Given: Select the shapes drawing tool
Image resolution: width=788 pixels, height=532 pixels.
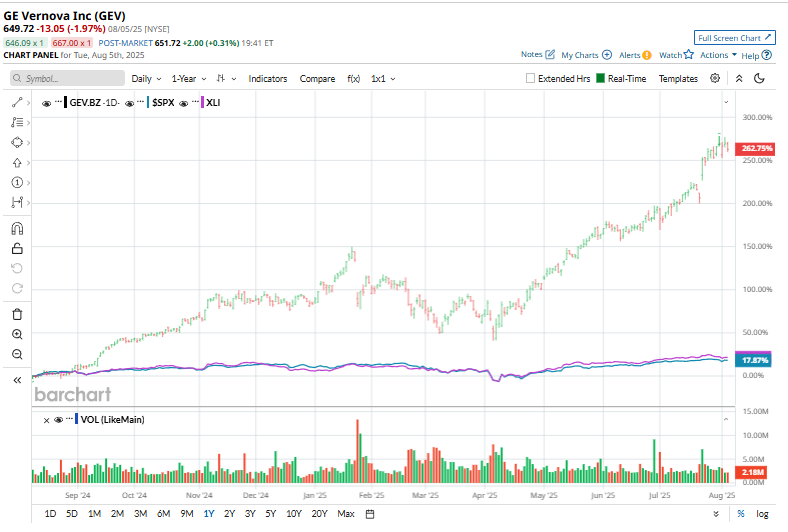Looking at the screenshot, I should coord(17,143).
